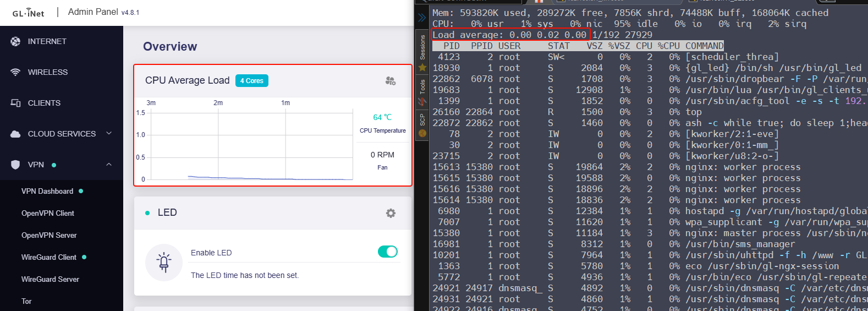Screen dimensions: 868x311
Task: Collapse the VPN submenu chevron
Action: pos(109,165)
